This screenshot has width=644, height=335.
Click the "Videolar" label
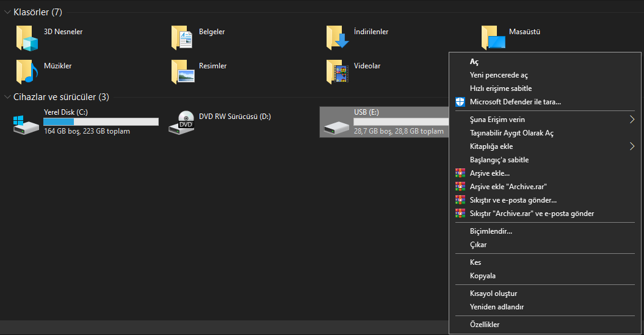point(367,66)
